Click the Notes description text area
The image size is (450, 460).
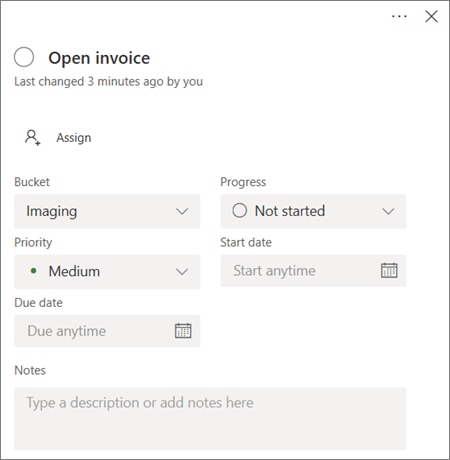pyautogui.click(x=210, y=418)
